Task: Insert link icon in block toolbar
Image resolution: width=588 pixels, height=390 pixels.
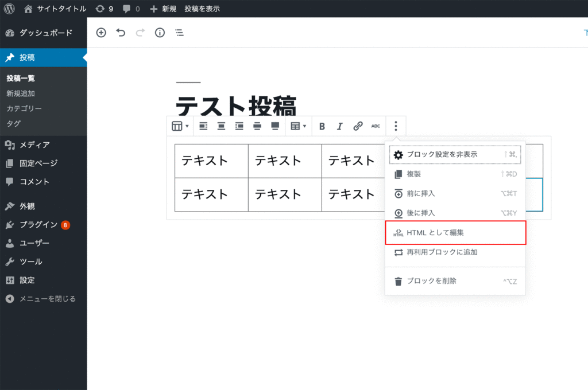Action: [358, 126]
